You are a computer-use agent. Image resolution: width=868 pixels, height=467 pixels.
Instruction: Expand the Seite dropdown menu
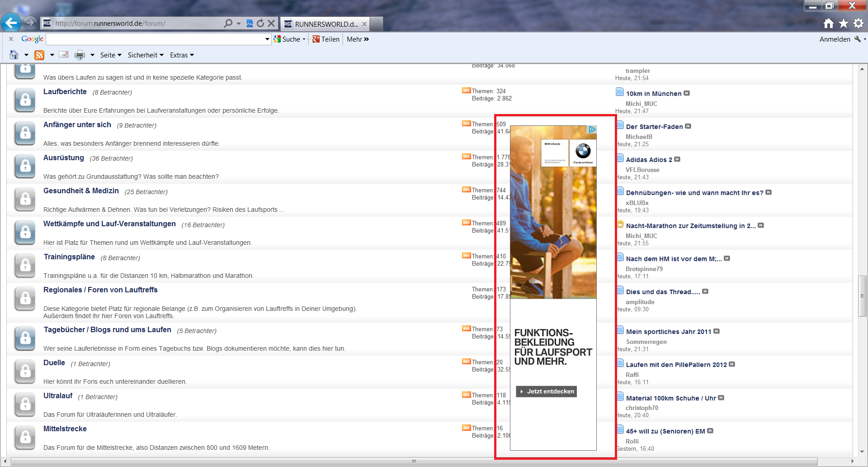(x=111, y=55)
